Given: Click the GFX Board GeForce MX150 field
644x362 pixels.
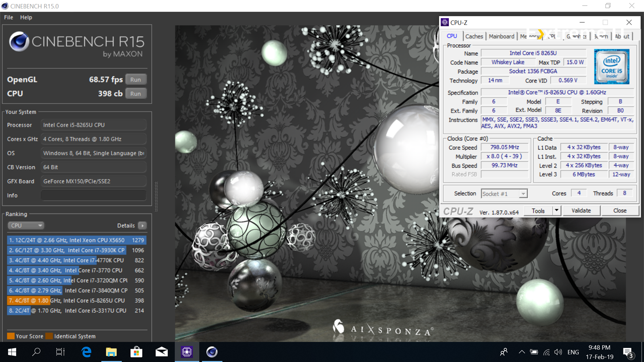Looking at the screenshot, I should [93, 181].
